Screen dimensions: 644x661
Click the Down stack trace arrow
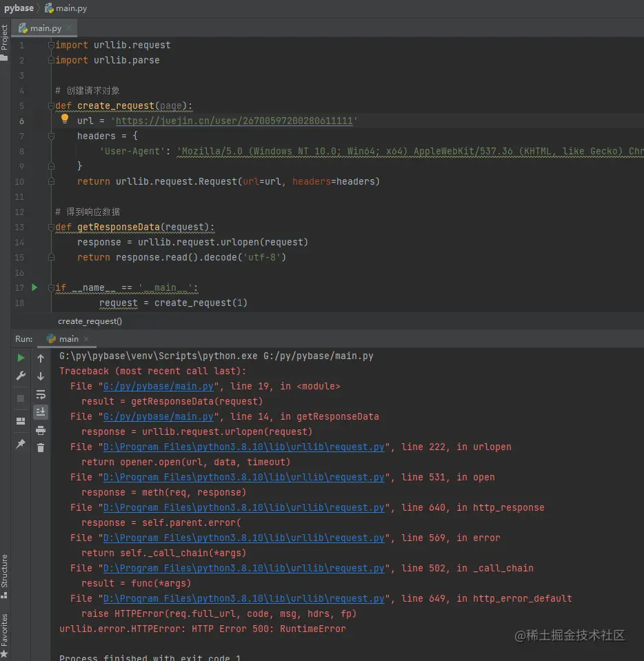coord(41,376)
